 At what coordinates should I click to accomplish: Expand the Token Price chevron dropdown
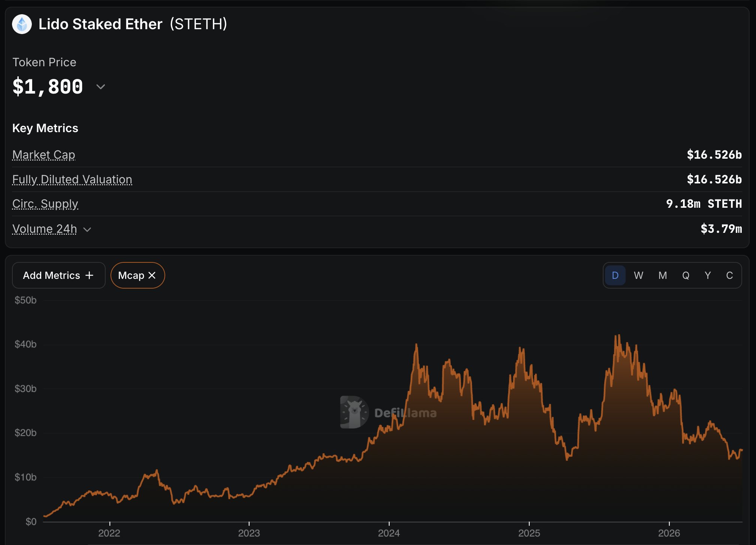(100, 87)
